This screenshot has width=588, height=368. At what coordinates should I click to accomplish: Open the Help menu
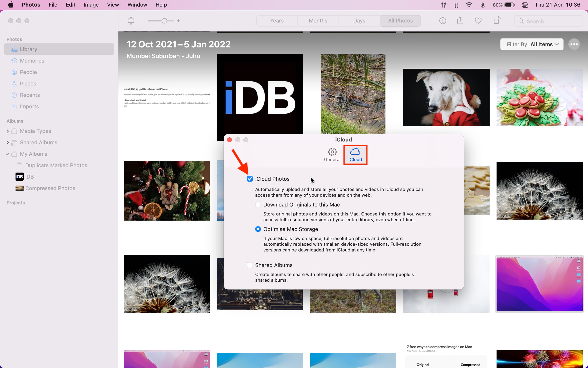(161, 5)
